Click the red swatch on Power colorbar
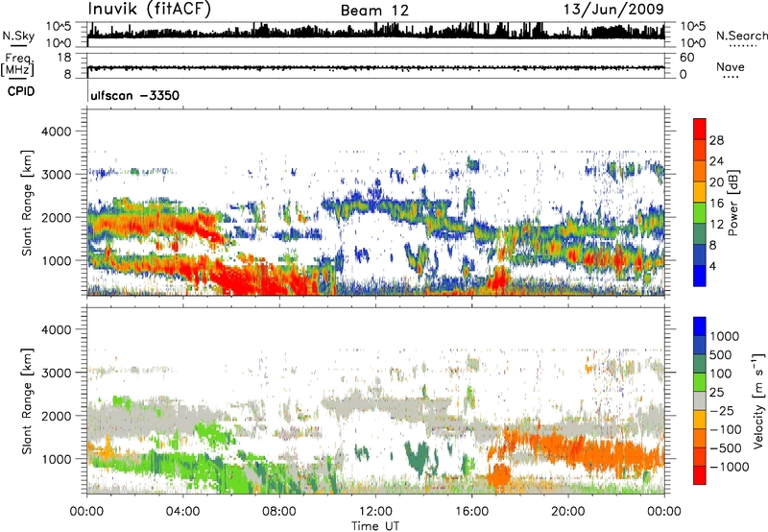768x532 pixels. 700,129
